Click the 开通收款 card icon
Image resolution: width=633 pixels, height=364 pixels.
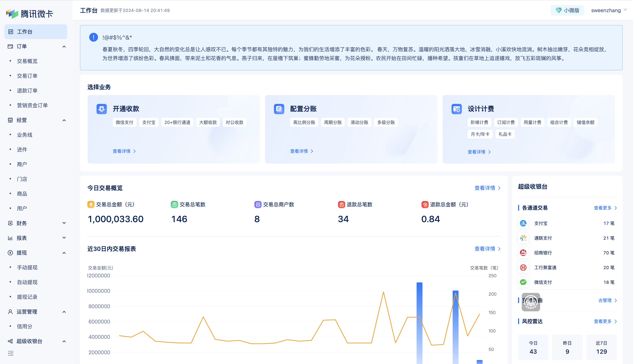coord(102,109)
